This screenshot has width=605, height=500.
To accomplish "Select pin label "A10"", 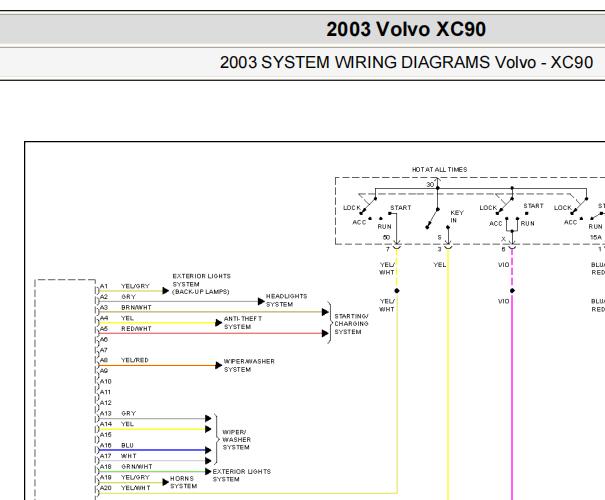I will pyautogui.click(x=106, y=382).
